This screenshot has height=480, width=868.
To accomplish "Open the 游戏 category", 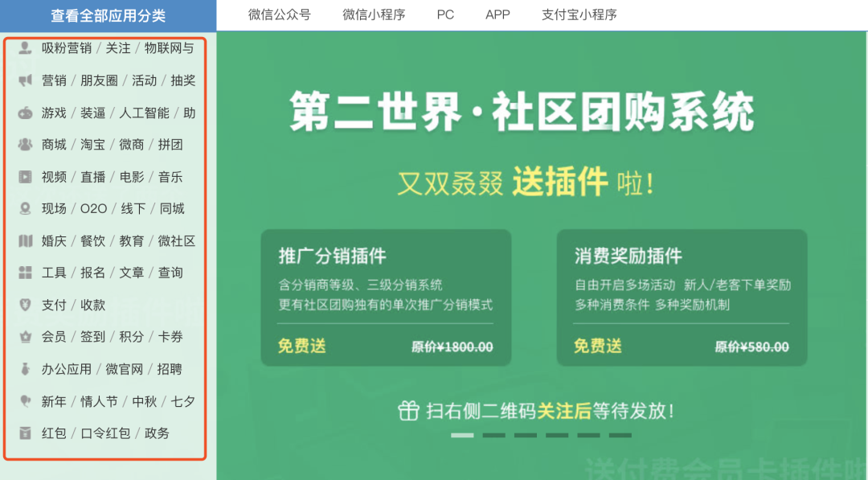I will click(x=55, y=113).
